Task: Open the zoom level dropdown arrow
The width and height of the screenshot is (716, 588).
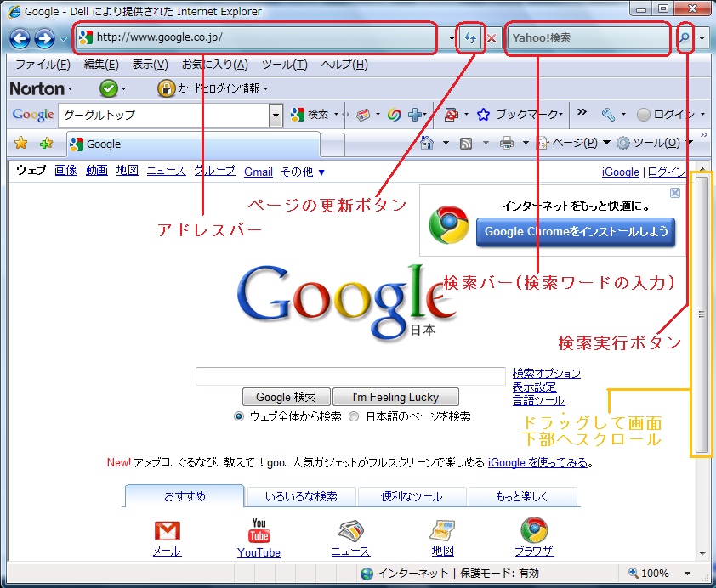Action: pyautogui.click(x=687, y=574)
